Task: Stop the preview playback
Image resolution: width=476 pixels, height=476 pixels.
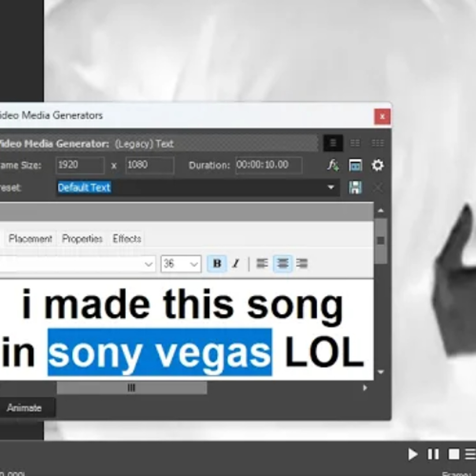Action: (454, 454)
